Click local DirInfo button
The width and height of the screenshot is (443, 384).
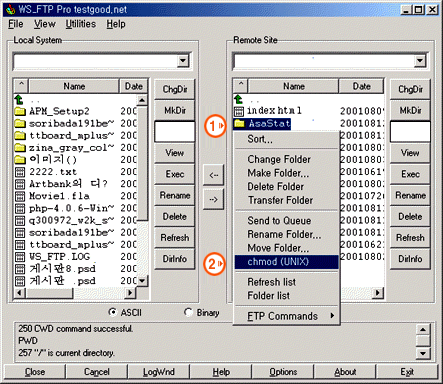pyautogui.click(x=175, y=259)
